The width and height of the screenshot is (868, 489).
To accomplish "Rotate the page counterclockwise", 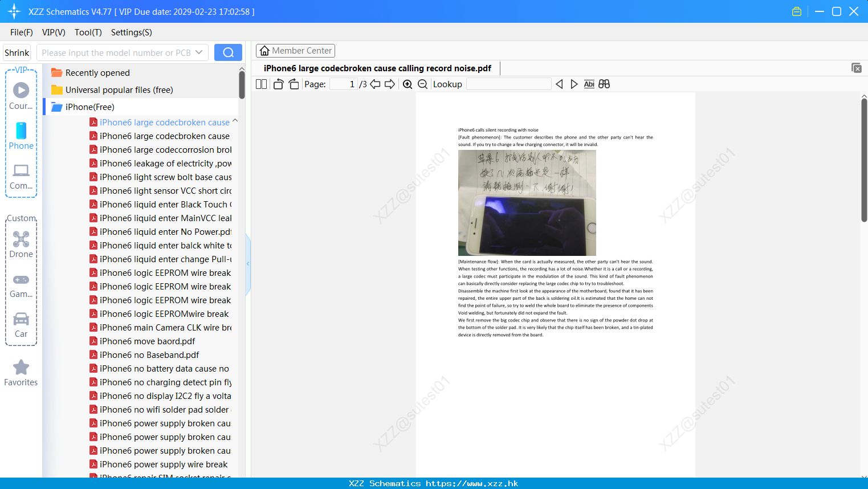I will 278,84.
